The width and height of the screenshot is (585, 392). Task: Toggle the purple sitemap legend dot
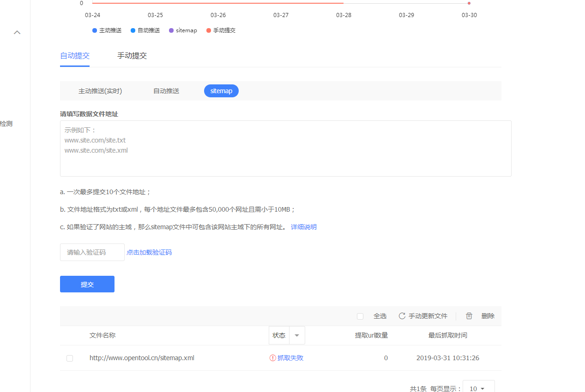coord(171,30)
